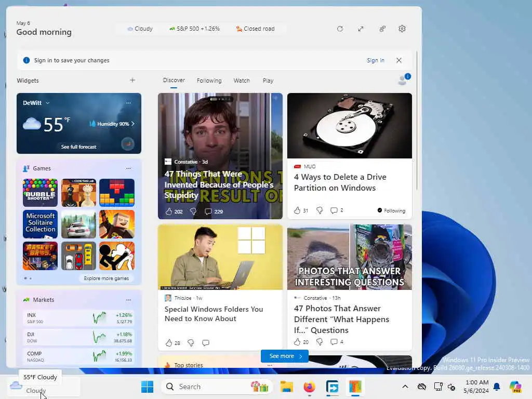Screen dimensions: 532x399
Task: Open the widgets share icon beside the gear
Action: pyautogui.click(x=382, y=29)
